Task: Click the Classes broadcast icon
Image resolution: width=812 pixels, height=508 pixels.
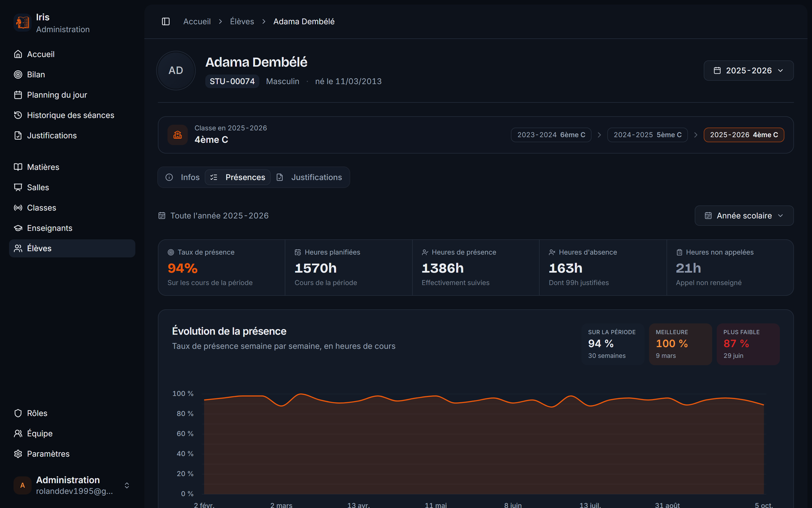Action: pyautogui.click(x=18, y=208)
